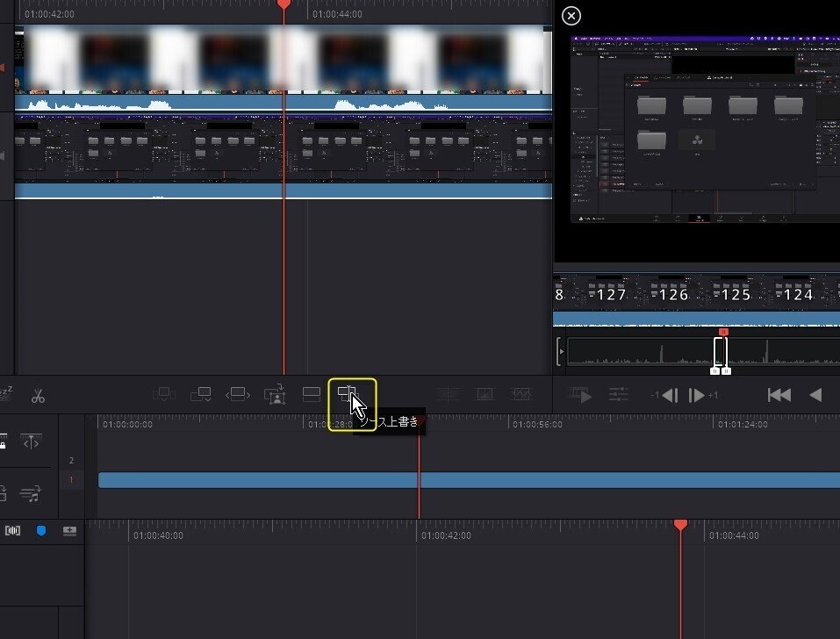Click the 01:00:40:00 mark on lower ruler
The height and width of the screenshot is (639, 840).
(158, 535)
